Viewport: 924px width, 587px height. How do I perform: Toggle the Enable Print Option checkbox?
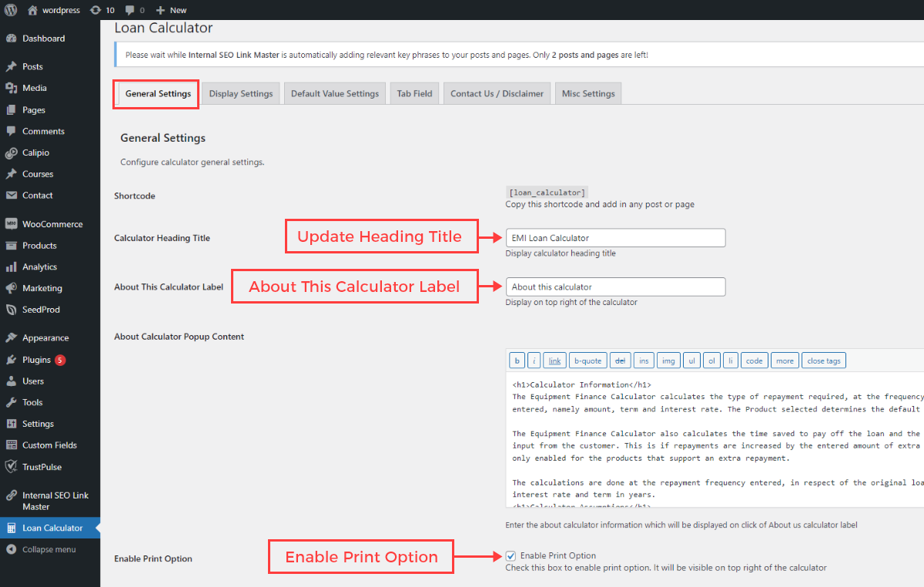[511, 555]
